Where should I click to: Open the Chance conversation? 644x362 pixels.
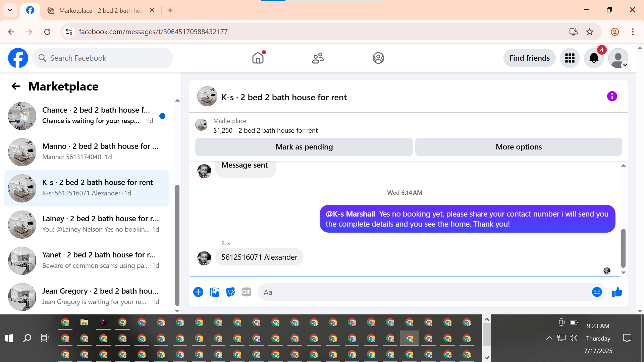(x=87, y=116)
